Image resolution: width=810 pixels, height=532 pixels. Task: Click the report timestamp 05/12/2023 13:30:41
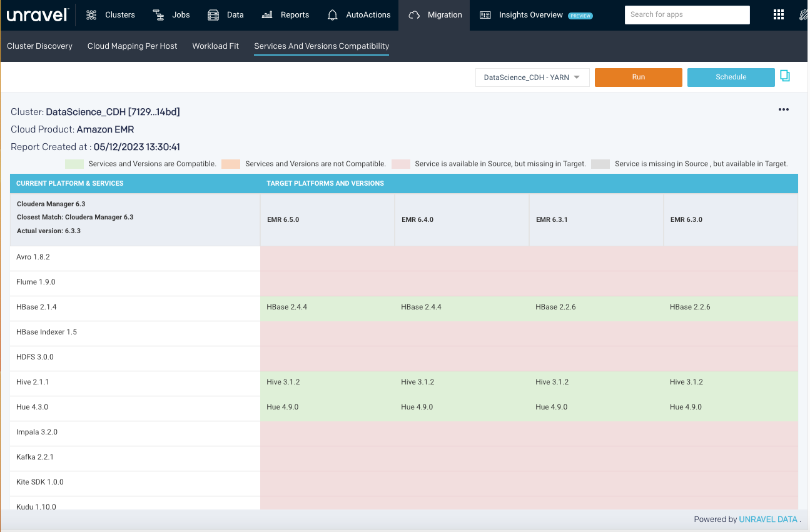pos(136,147)
